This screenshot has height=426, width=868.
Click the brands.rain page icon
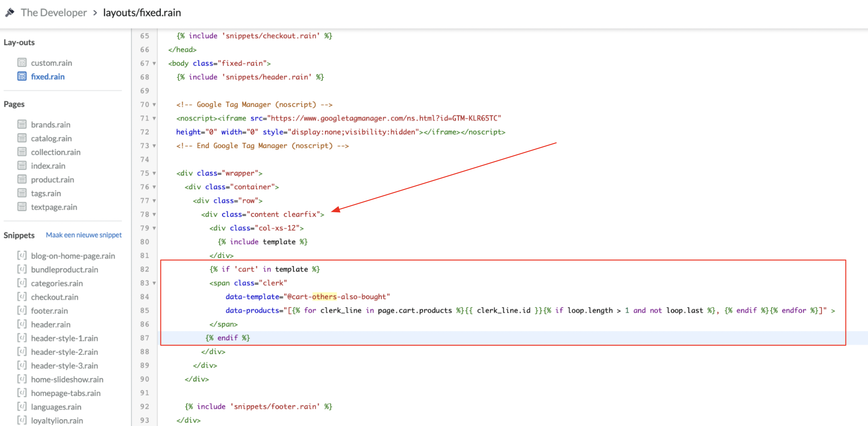[22, 124]
